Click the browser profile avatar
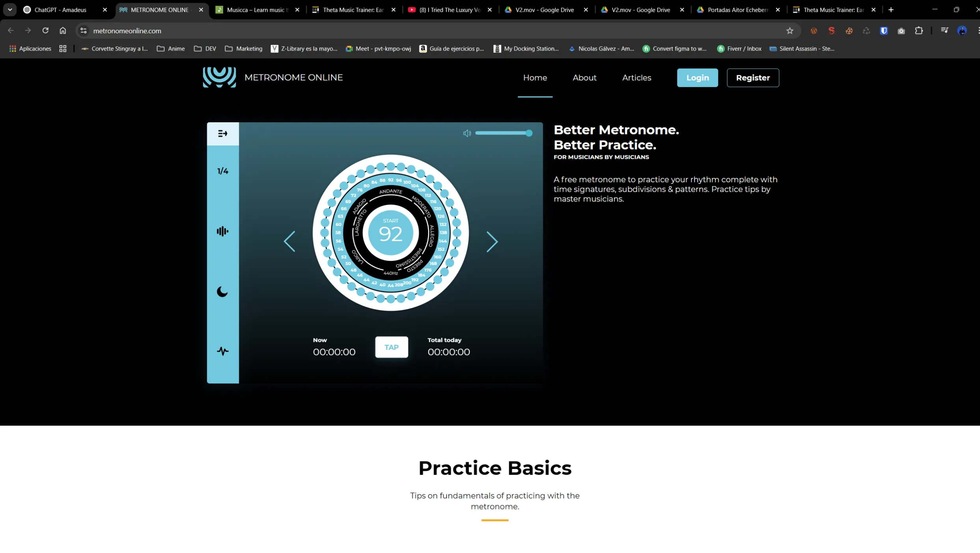 click(962, 31)
